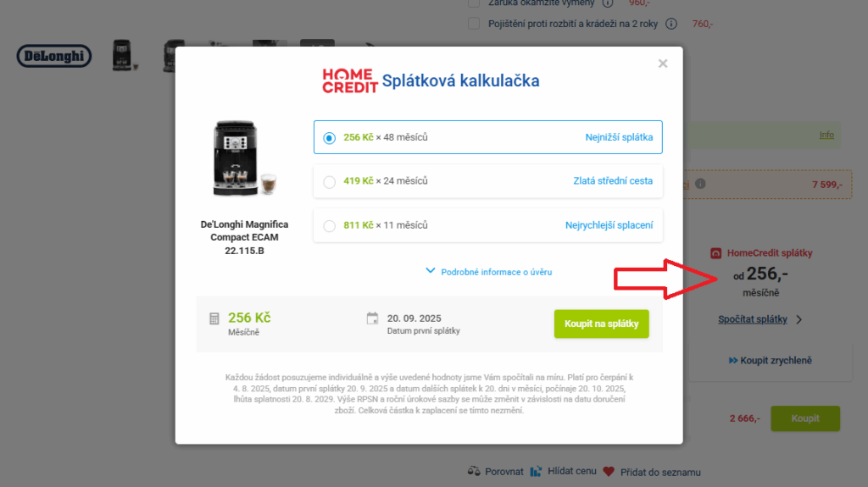Screen dimensions: 868x487
Task: Click the green Koupit button
Action: (805, 418)
